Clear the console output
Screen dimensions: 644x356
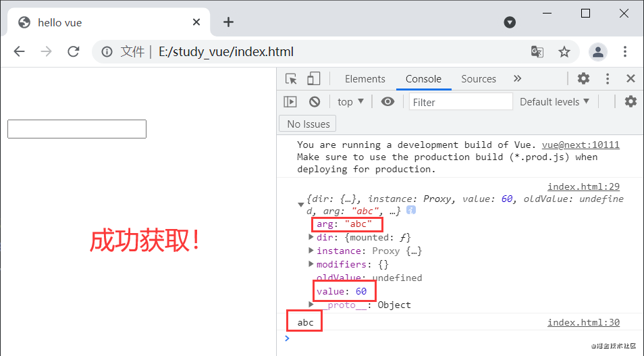315,101
